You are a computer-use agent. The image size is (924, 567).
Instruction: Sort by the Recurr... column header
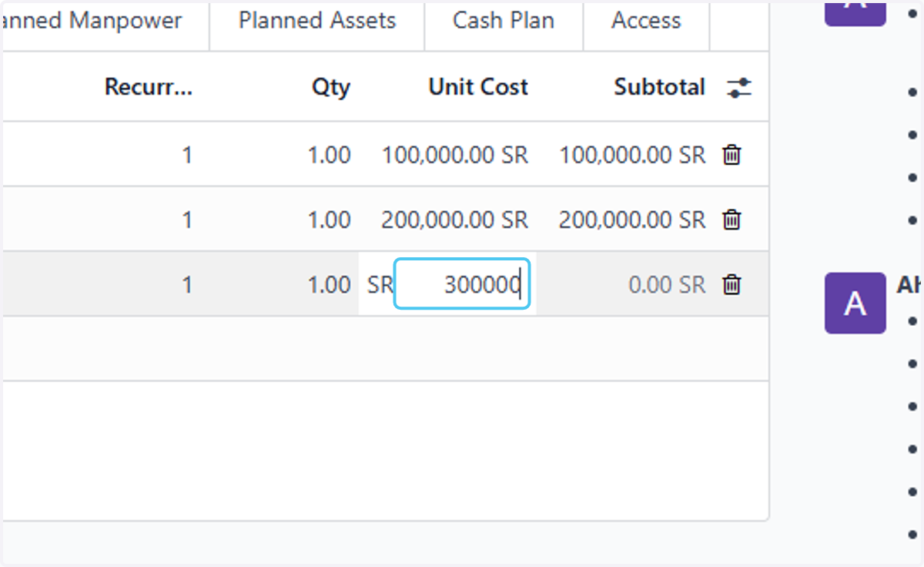(x=149, y=87)
